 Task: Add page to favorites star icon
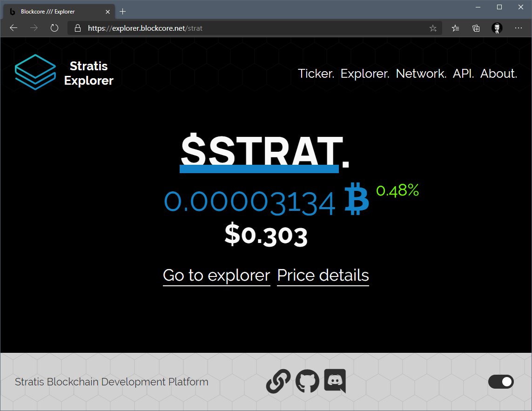(x=433, y=28)
